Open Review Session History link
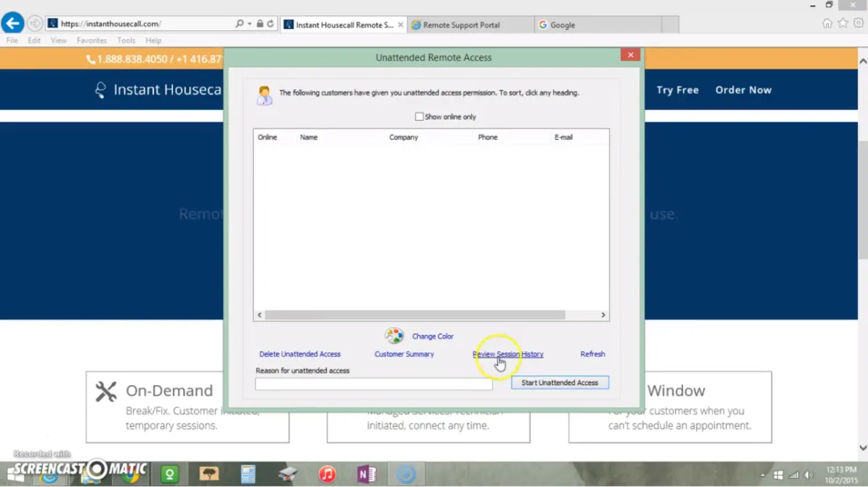This screenshot has height=487, width=868. click(x=508, y=354)
